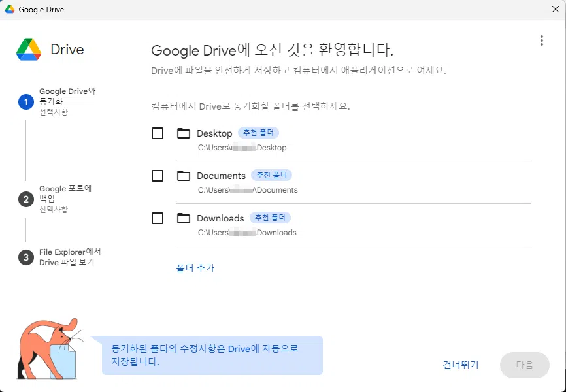Click the '추천 폴더' badge next to Documents
The image size is (566, 392).
click(x=273, y=174)
